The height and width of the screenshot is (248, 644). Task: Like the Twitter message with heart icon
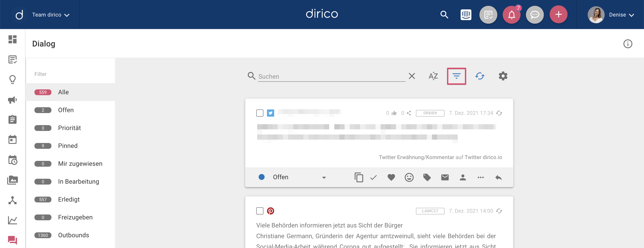391,177
